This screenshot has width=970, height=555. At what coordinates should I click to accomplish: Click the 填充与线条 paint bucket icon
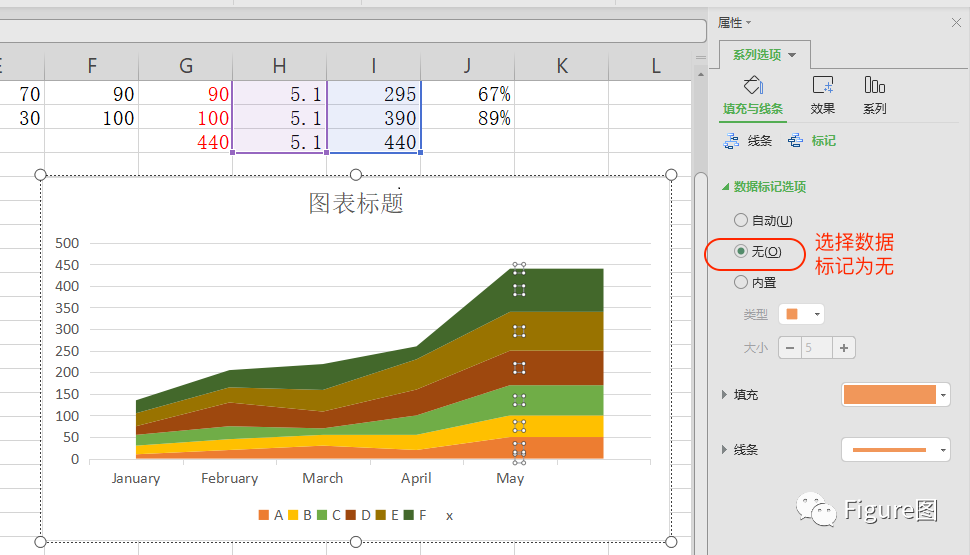pos(753,85)
